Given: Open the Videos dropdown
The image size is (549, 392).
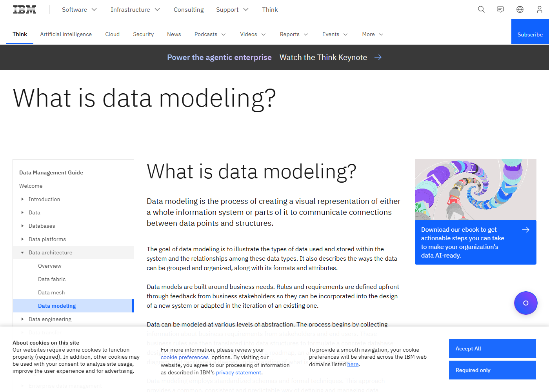Looking at the screenshot, I should [253, 34].
